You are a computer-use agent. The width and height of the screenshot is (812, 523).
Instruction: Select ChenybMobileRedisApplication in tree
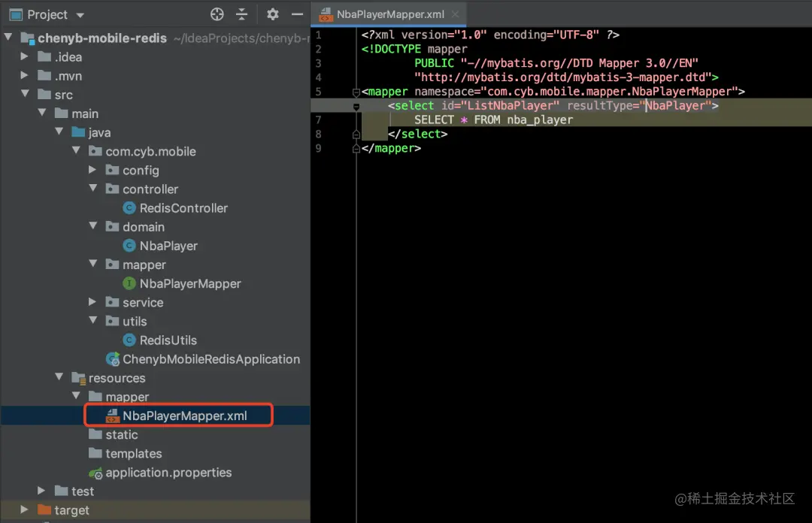tap(211, 359)
